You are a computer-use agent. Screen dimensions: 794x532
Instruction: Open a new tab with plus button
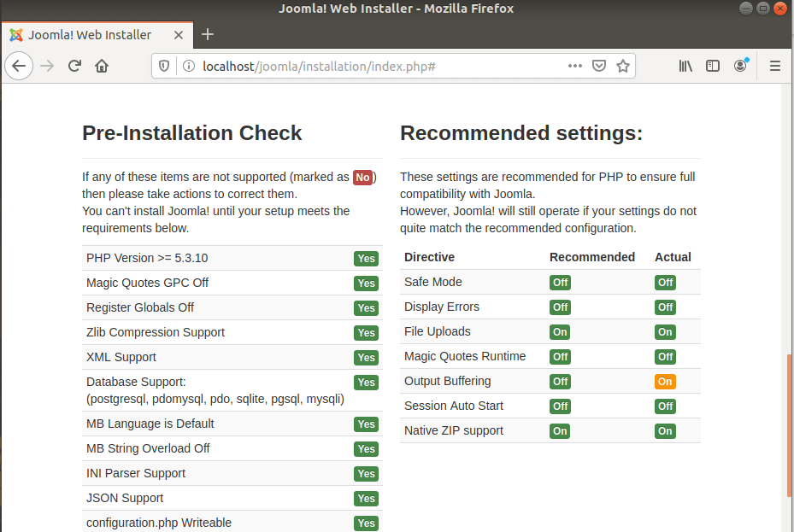208,34
